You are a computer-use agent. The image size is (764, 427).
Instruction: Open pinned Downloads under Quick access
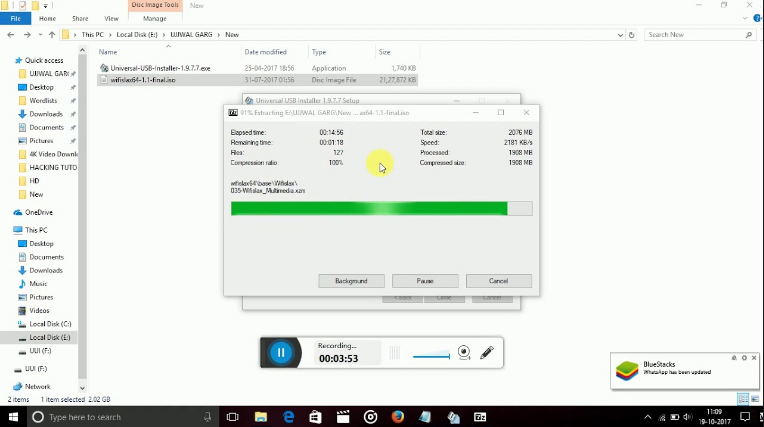46,114
